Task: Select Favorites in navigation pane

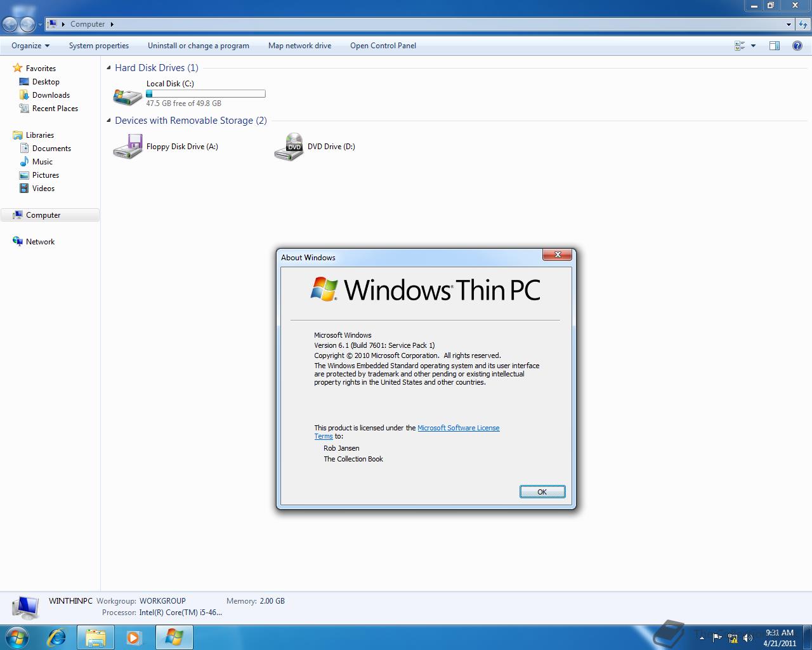Action: pos(41,69)
